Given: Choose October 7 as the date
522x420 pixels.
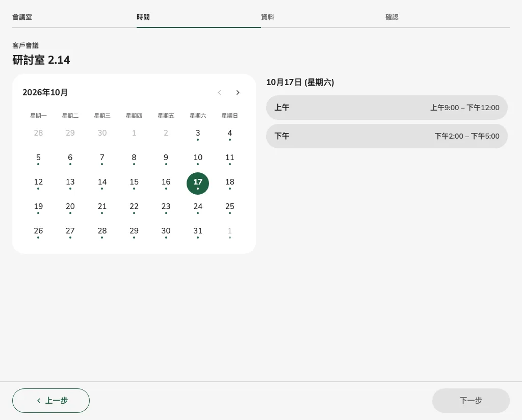Looking at the screenshot, I should click(x=102, y=159).
